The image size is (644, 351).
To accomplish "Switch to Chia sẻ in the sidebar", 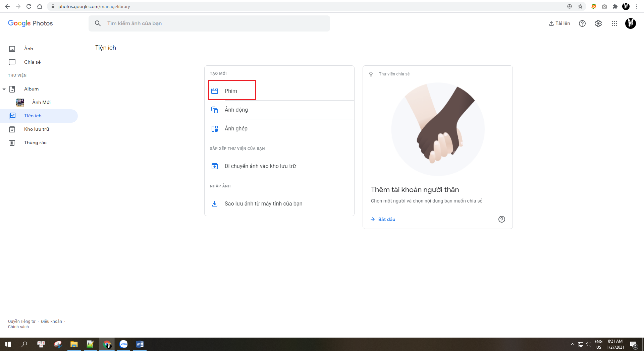I will pos(32,62).
